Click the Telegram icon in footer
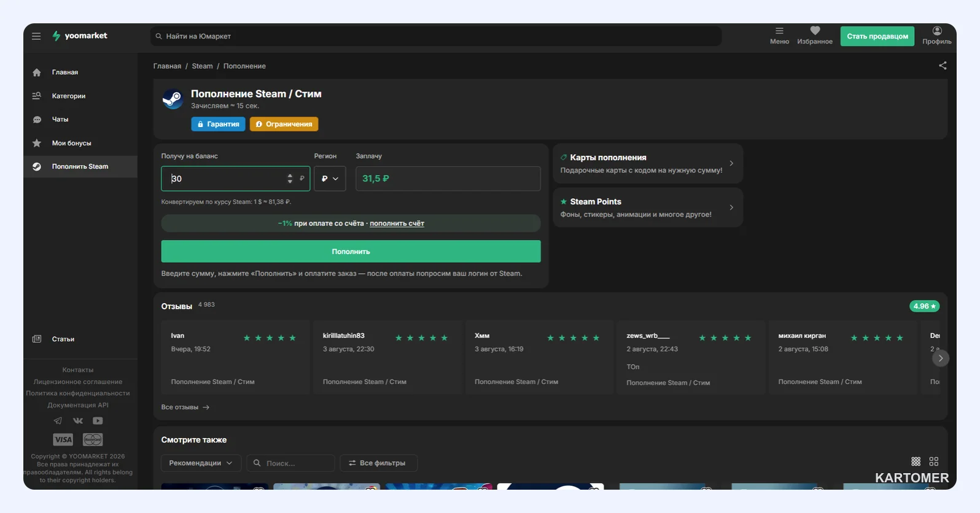Image resolution: width=980 pixels, height=513 pixels. [58, 421]
